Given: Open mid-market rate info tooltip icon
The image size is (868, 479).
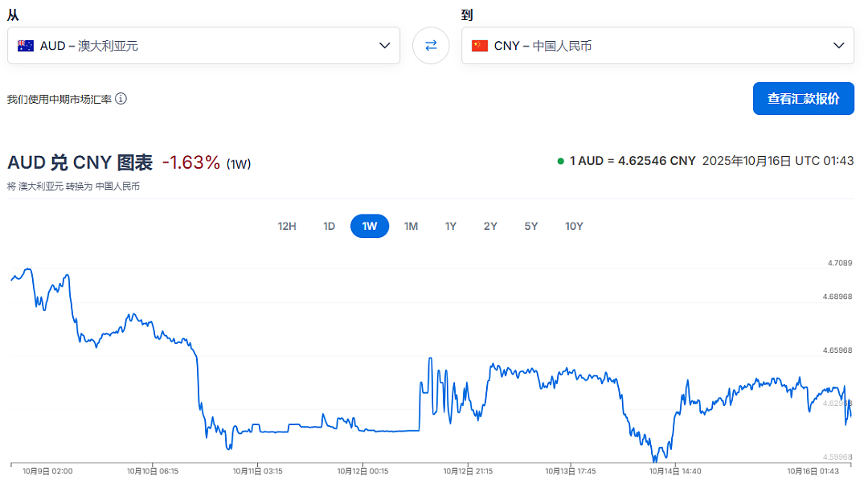Looking at the screenshot, I should (121, 99).
